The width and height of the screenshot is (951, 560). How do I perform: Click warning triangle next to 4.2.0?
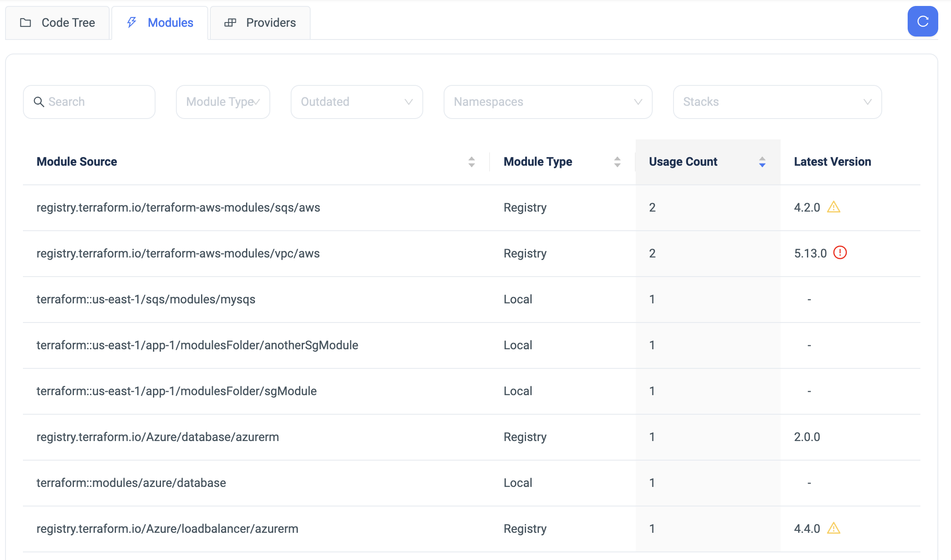tap(834, 207)
